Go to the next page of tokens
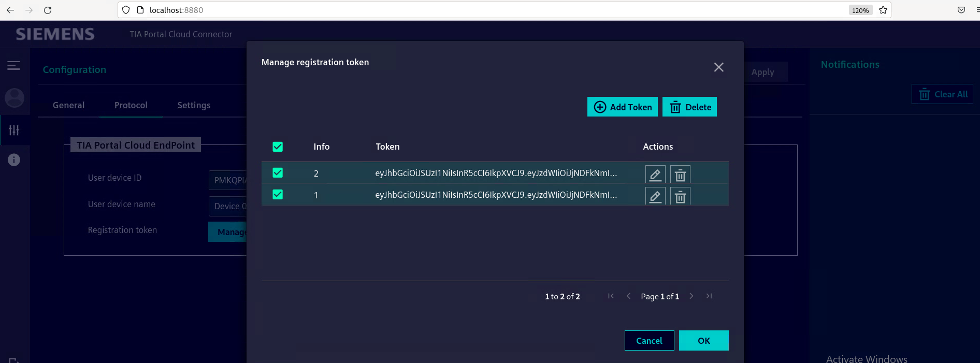Image resolution: width=980 pixels, height=363 pixels. (691, 296)
